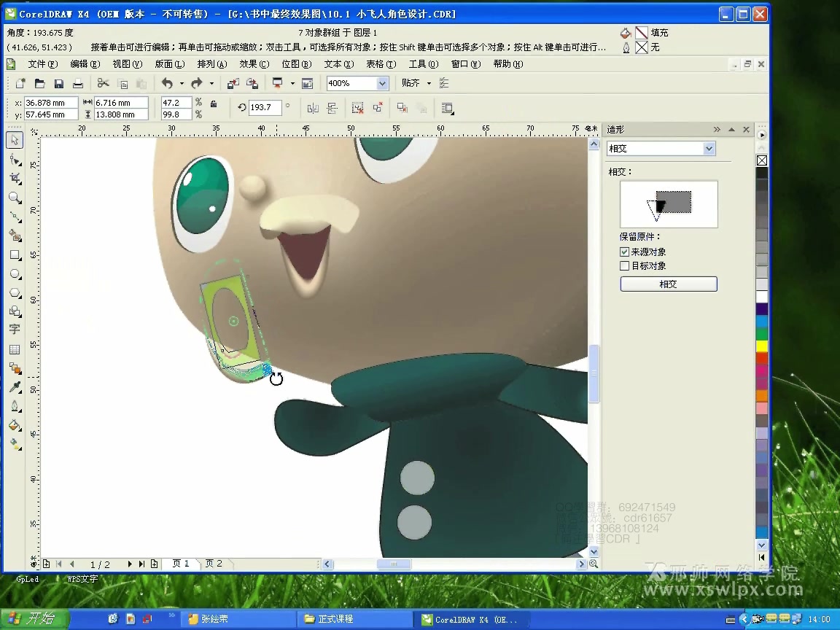
Task: Select the Freehand drawing tool
Action: pyautogui.click(x=15, y=217)
